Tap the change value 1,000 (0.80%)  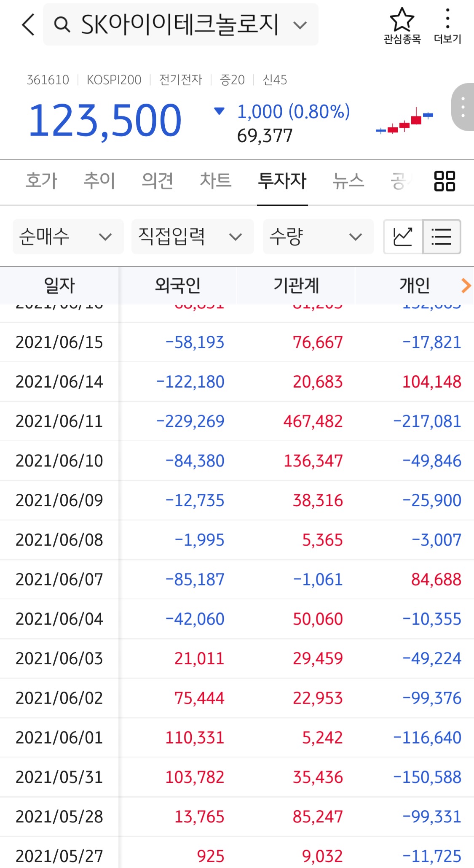(x=293, y=112)
